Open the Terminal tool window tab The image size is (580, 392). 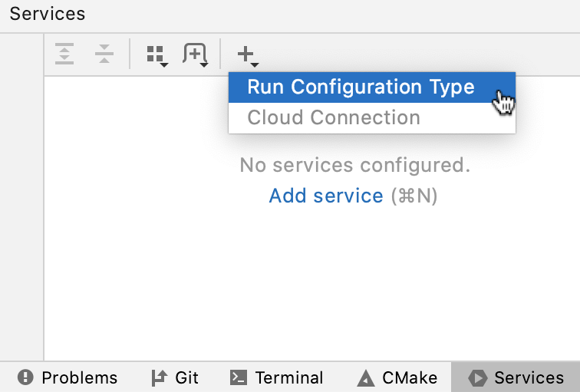pos(278,377)
